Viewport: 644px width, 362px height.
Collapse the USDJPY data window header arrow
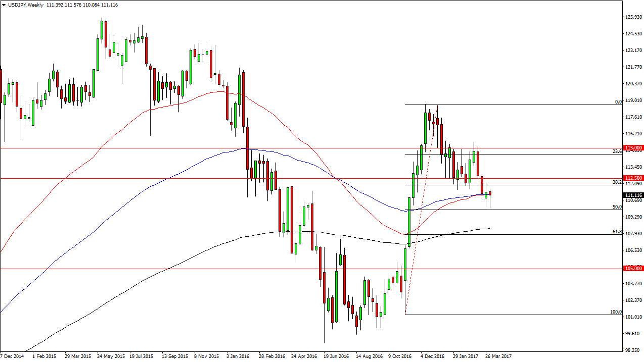pyautogui.click(x=4, y=5)
